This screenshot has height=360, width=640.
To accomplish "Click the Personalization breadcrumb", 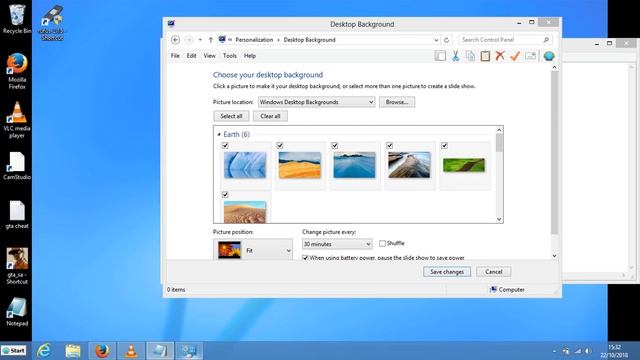I will (254, 40).
